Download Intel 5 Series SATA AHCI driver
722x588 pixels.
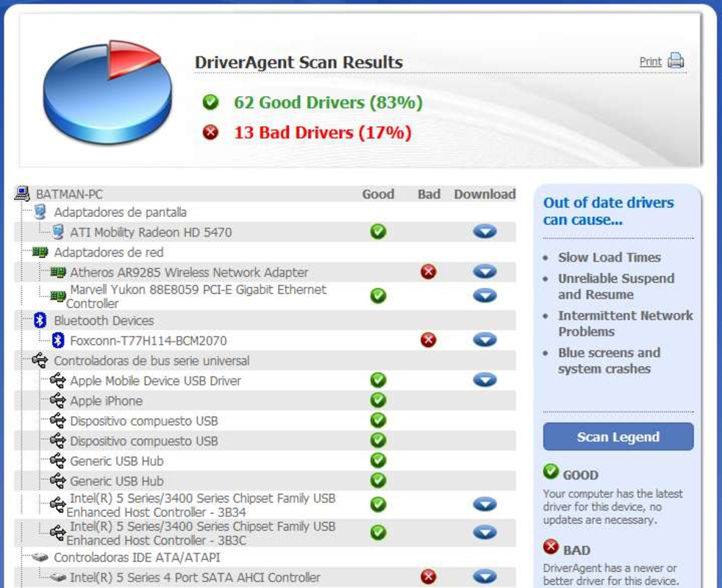(x=485, y=576)
